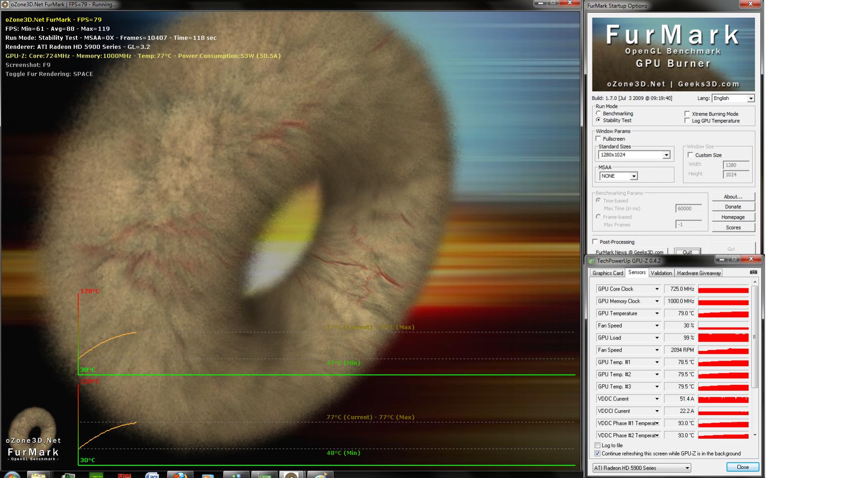Click the GPU-Z scrollbar down arrow
868x478 pixels.
click(754, 435)
